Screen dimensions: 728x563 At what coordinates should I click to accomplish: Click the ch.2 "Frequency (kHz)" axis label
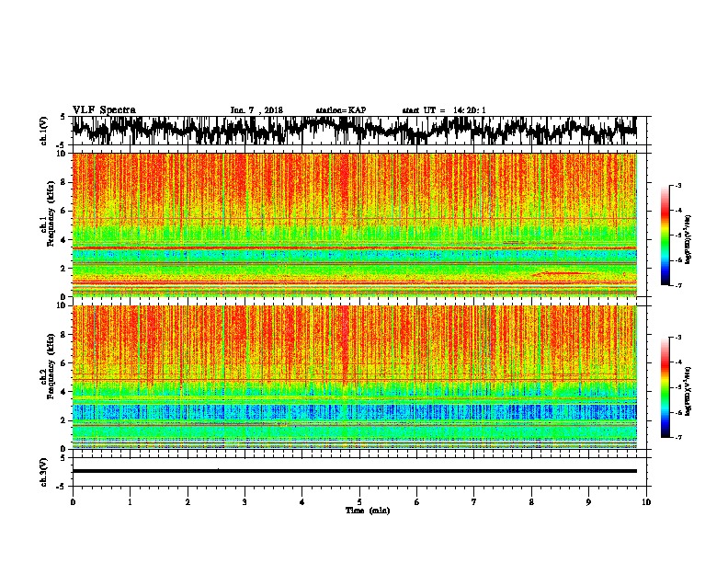[51, 366]
